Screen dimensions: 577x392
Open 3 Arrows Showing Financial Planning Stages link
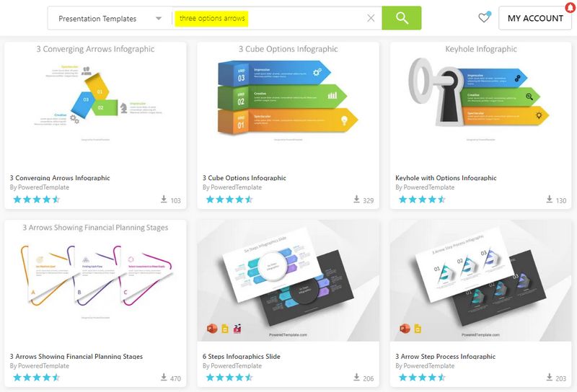pyautogui.click(x=76, y=356)
